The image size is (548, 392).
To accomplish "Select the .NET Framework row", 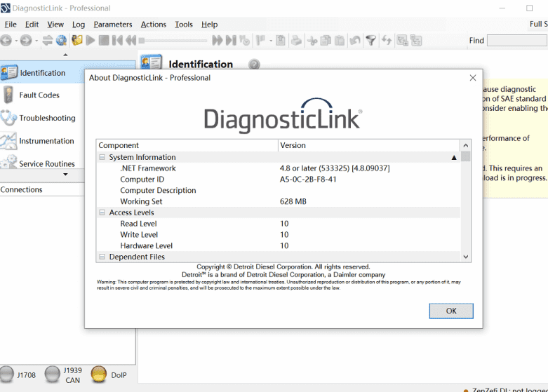I will [278, 168].
